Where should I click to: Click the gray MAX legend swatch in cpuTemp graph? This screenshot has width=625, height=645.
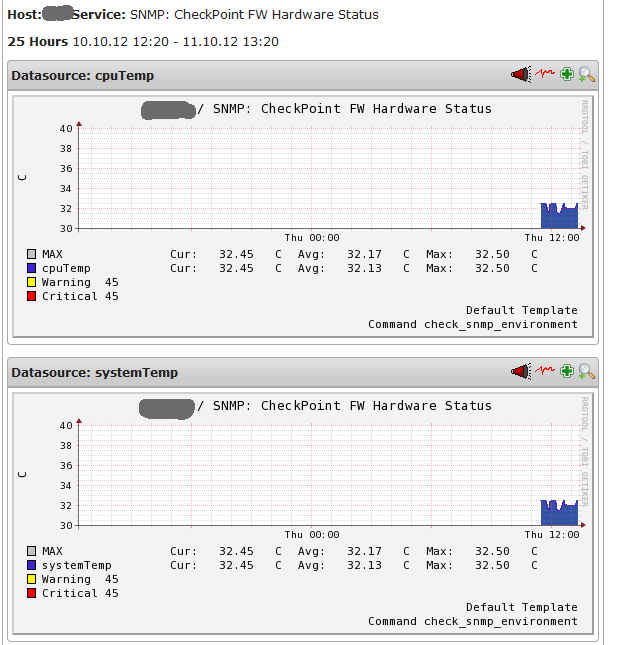[x=31, y=254]
